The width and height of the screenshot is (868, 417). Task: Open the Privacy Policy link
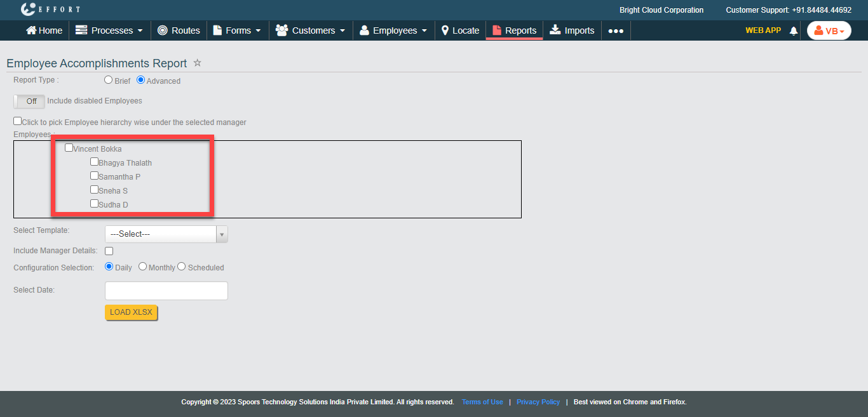538,402
